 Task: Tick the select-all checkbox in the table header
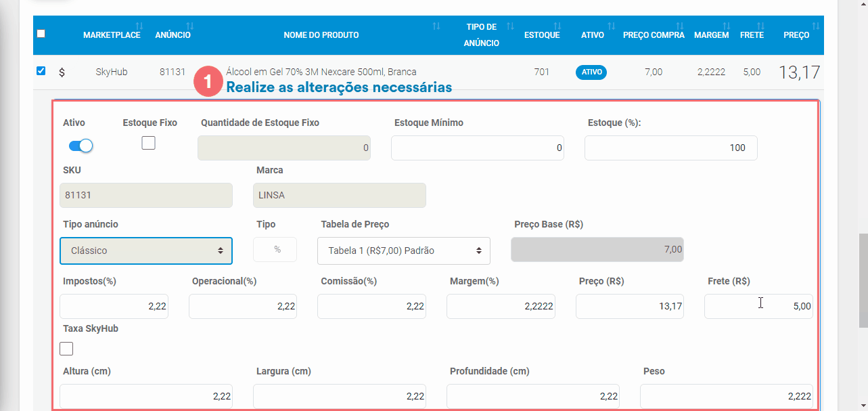point(41,34)
